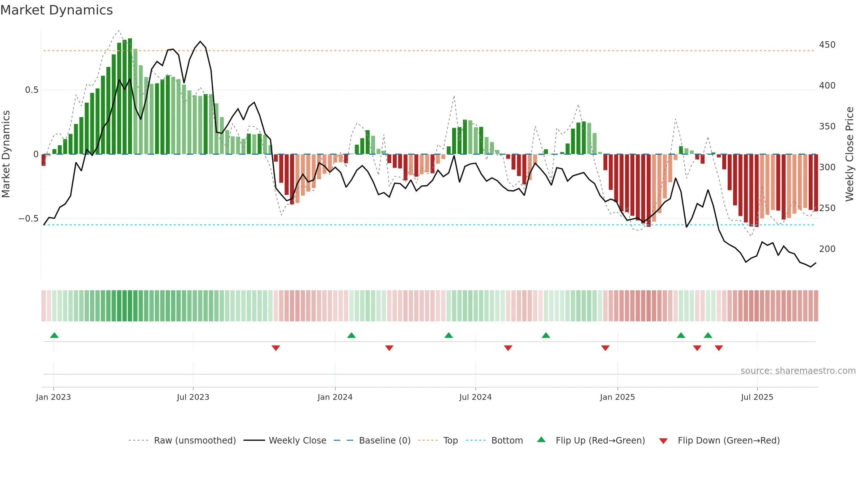Screen dimensions: 868x488
Task: Click the cyan dashed Bottom threshold line
Action: [x=429, y=225]
